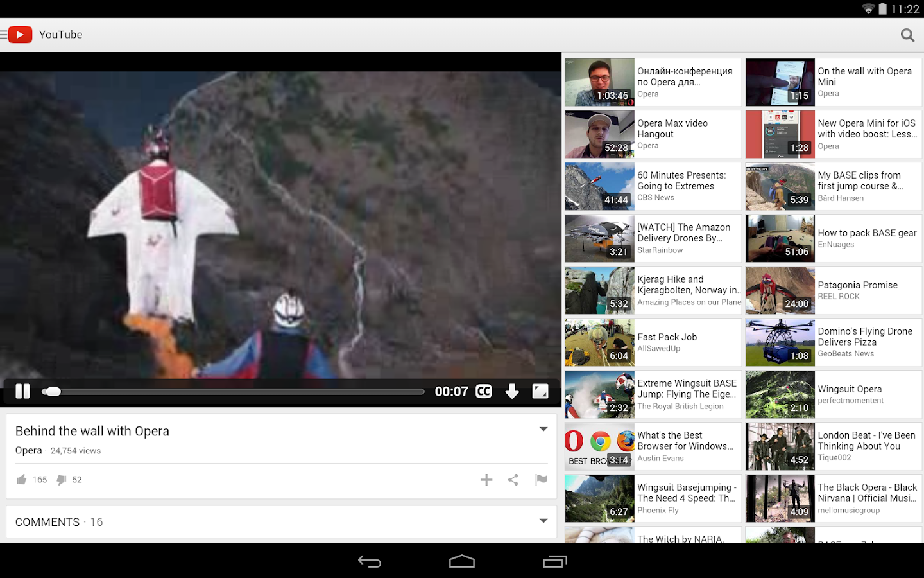Viewport: 924px width, 578px height.
Task: Tap the search magnifier icon
Action: coord(907,35)
